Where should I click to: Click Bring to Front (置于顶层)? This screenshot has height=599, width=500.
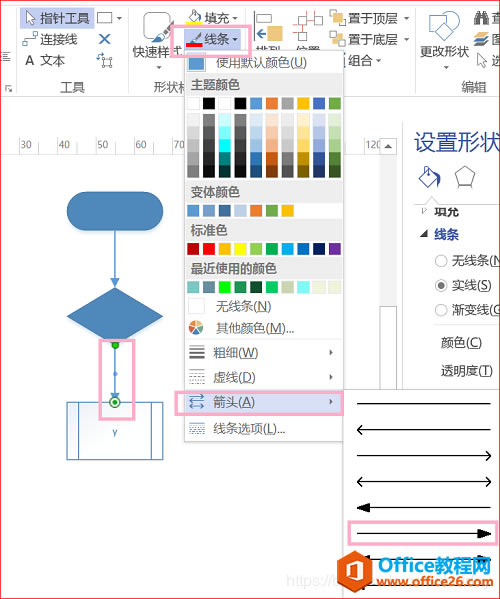click(364, 18)
